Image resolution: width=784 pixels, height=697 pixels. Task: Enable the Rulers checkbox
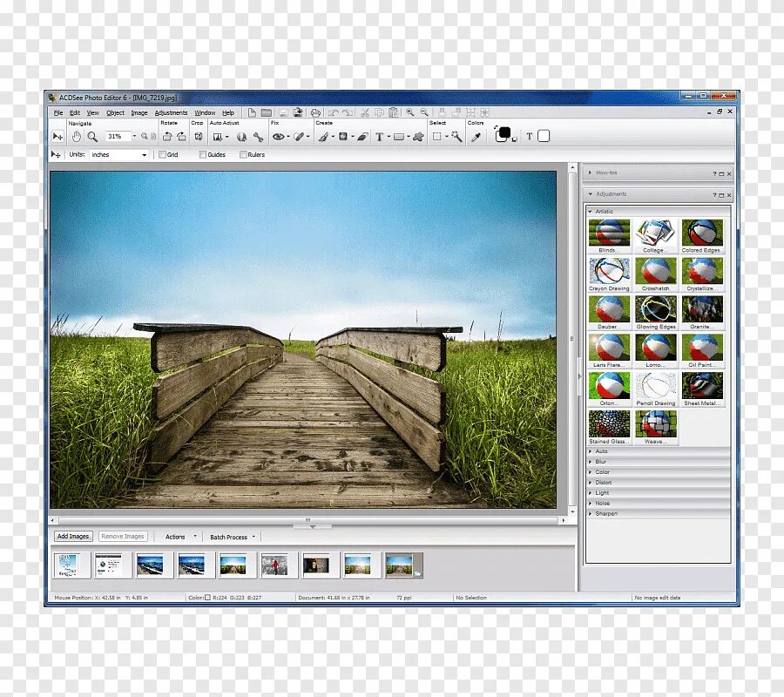coord(243,154)
